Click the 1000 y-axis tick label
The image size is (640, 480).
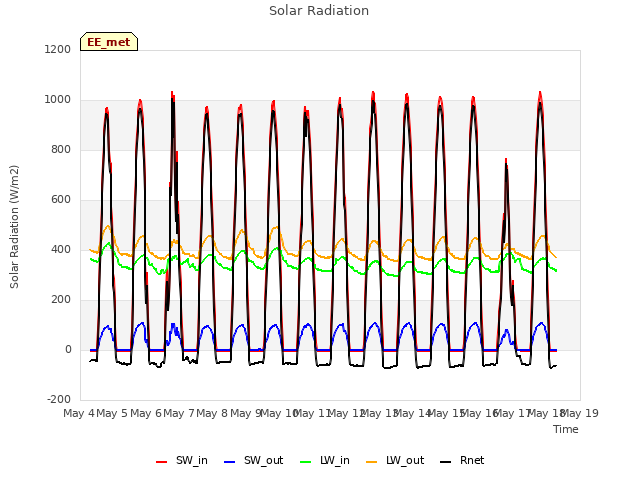[x=58, y=100]
